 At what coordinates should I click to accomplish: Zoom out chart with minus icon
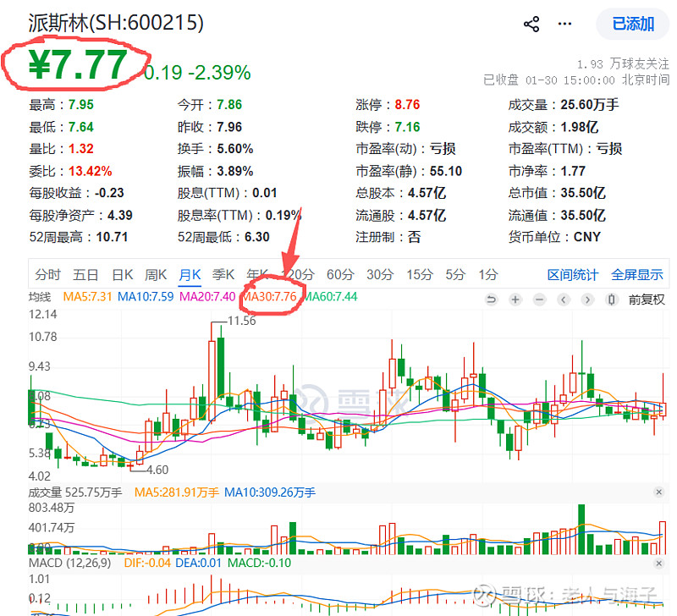(x=539, y=300)
